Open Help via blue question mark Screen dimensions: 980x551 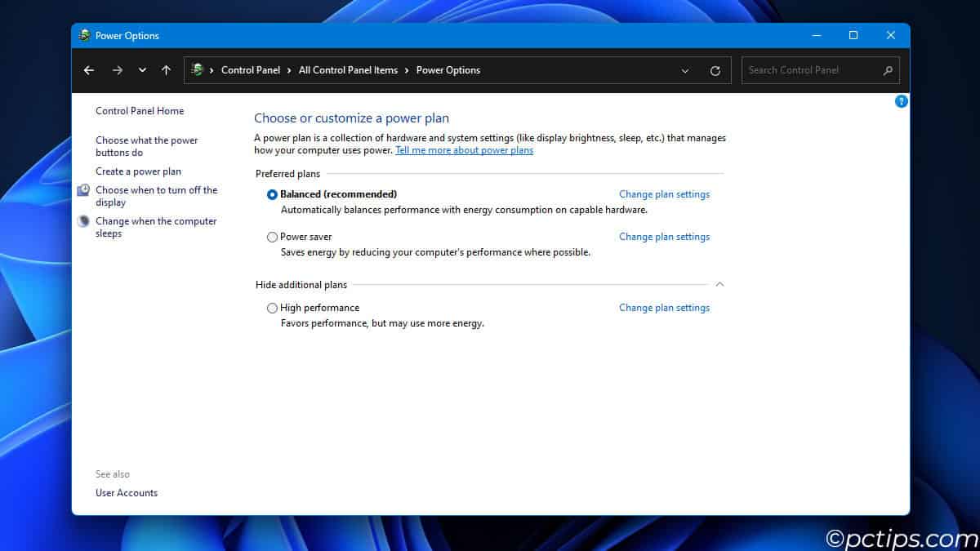902,101
